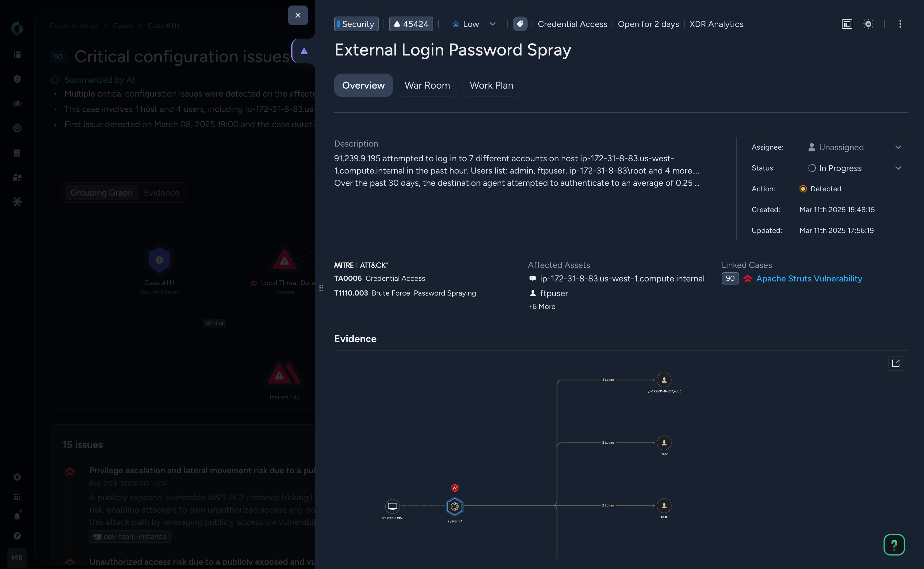This screenshot has width=924, height=569.
Task: Open the help question mark button
Action: point(894,544)
